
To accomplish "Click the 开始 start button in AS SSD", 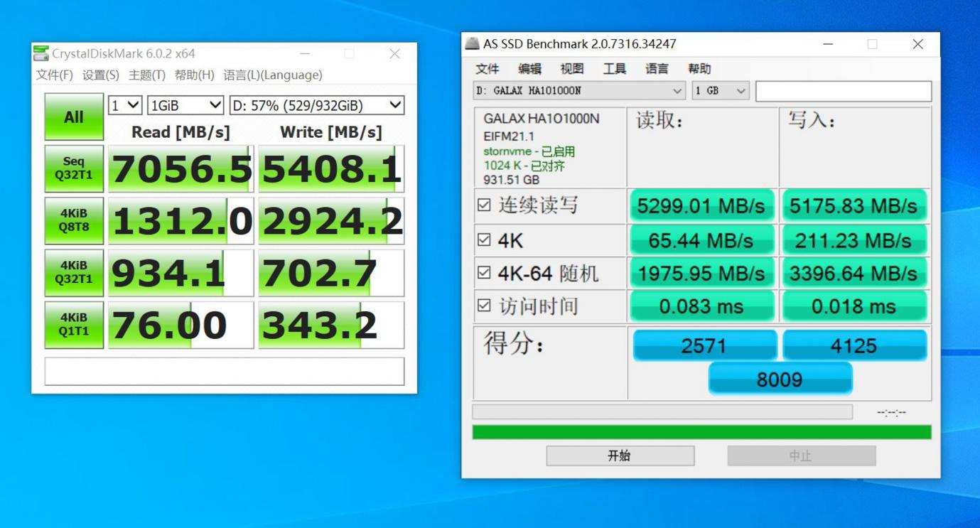I will 620,456.
